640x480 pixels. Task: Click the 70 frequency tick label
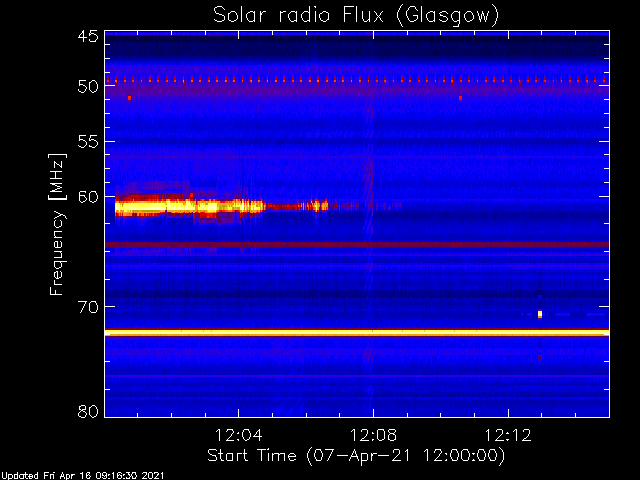(88, 307)
